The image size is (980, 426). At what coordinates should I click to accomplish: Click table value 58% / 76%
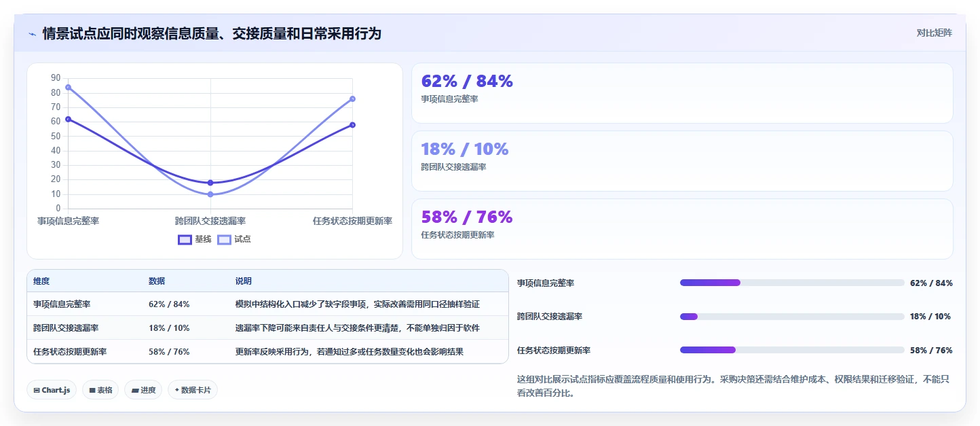(x=169, y=352)
